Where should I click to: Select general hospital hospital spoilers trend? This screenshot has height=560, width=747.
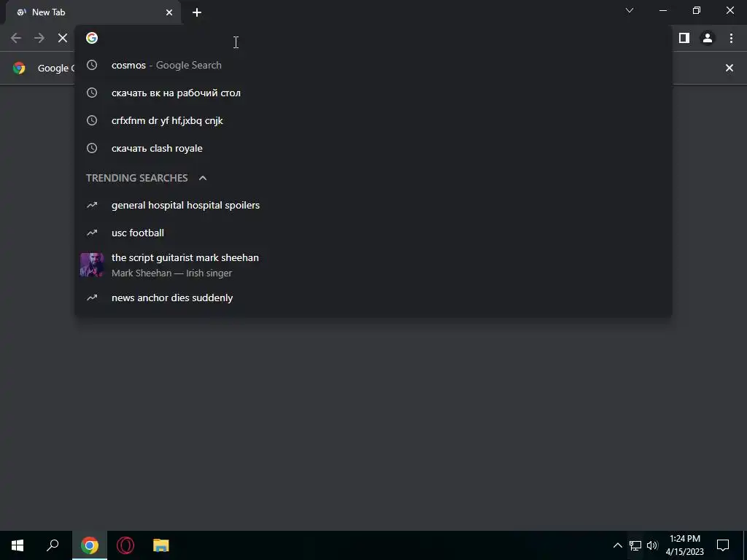pyautogui.click(x=373, y=205)
